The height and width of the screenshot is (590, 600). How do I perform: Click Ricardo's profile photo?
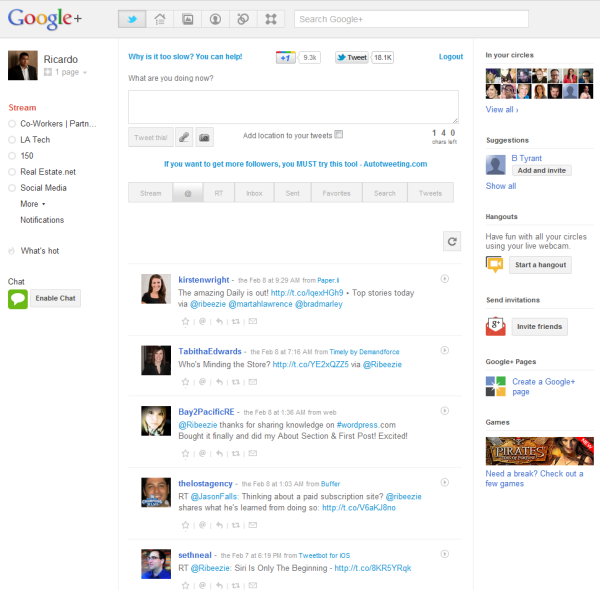23,65
